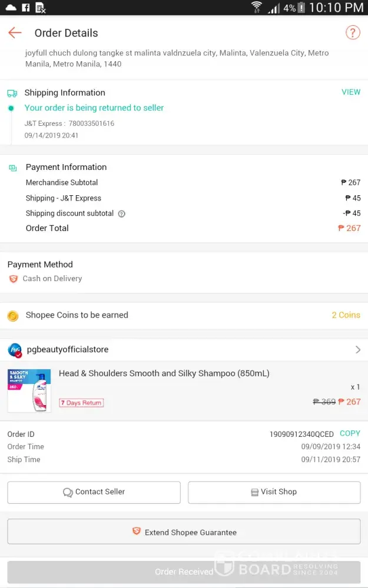Image resolution: width=368 pixels, height=588 pixels.
Task: Tap the P&G store logo
Action: click(15, 350)
